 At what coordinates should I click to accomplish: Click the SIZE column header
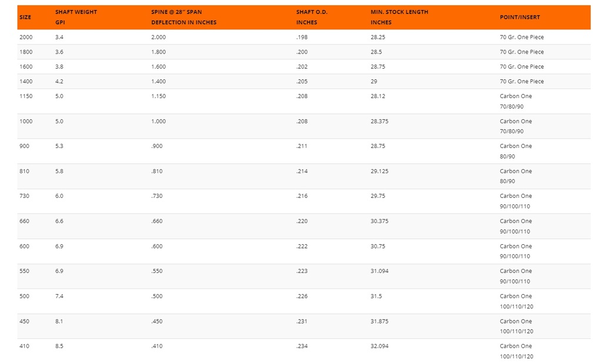pyautogui.click(x=25, y=17)
